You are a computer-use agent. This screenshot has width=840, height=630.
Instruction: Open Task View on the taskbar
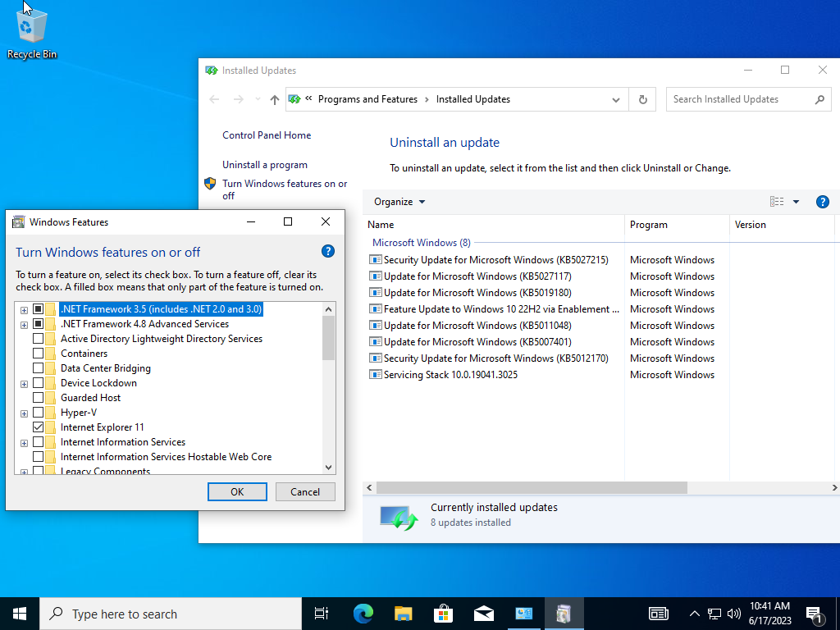322,614
